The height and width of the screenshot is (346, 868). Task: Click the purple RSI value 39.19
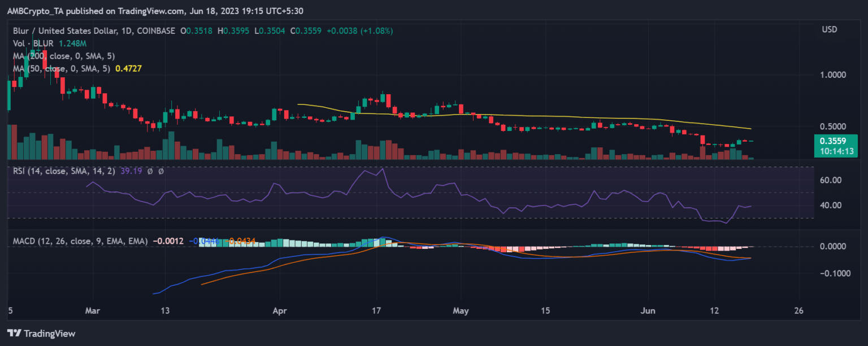point(133,170)
